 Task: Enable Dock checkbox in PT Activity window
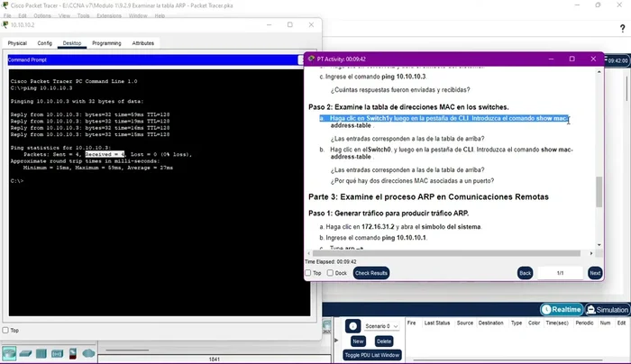330,273
